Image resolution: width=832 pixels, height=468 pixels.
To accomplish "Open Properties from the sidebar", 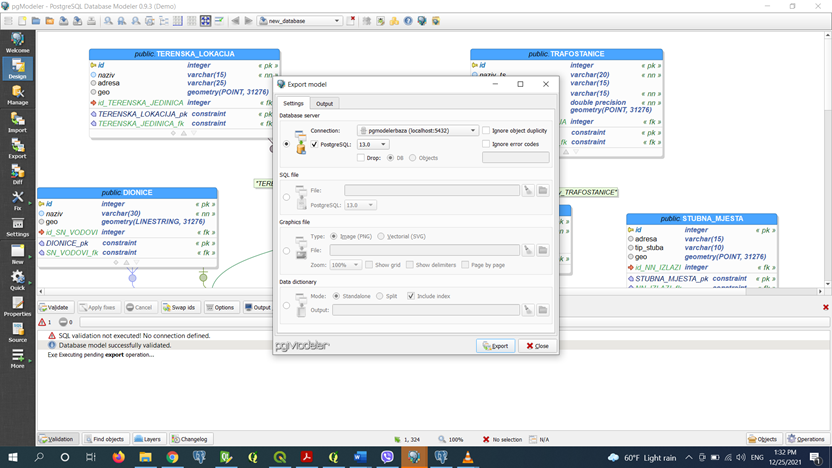I will coord(18,306).
